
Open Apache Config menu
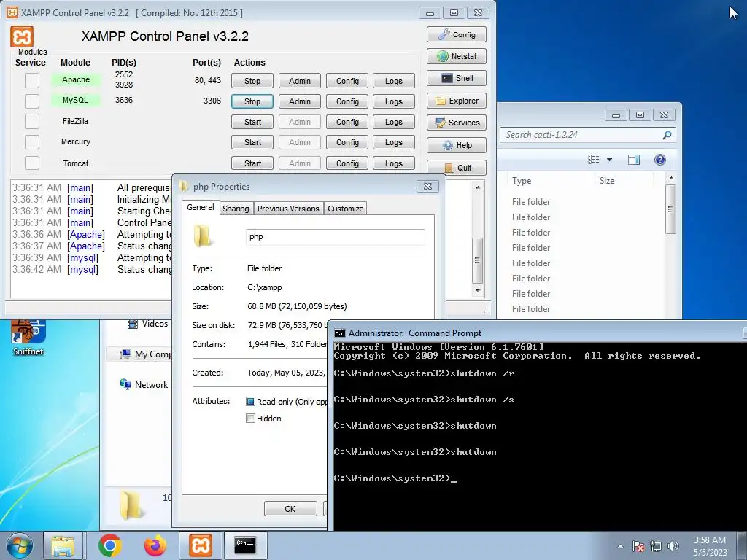point(347,81)
